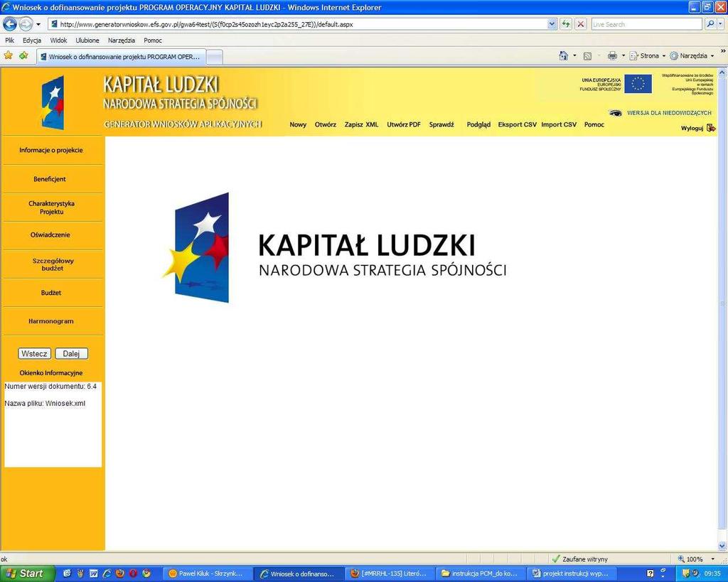The width and height of the screenshot is (728, 582).
Task: Click the browser Back arrow button
Action: 10,23
